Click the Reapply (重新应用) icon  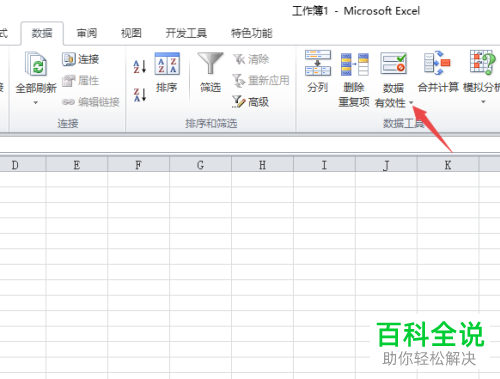pos(239,81)
